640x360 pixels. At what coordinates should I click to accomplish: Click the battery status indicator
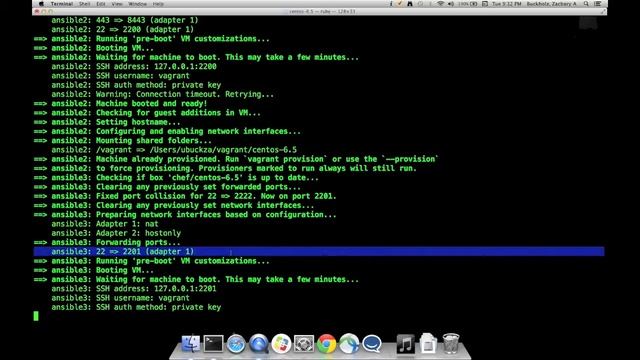tap(468, 4)
